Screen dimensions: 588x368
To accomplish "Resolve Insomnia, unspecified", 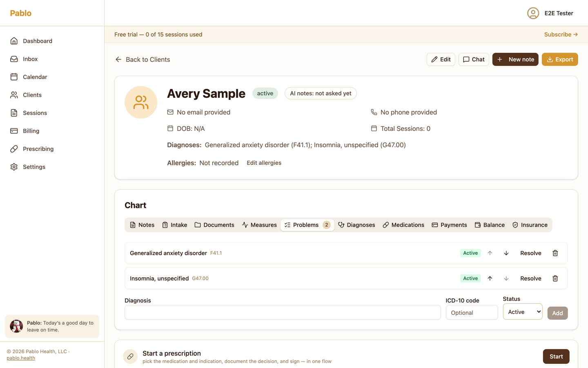I will pos(531,278).
